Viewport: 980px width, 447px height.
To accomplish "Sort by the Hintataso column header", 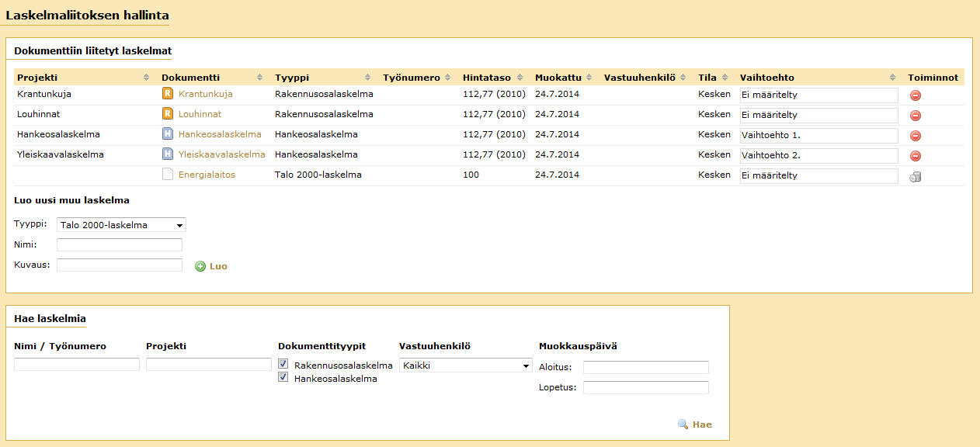I will (x=487, y=78).
